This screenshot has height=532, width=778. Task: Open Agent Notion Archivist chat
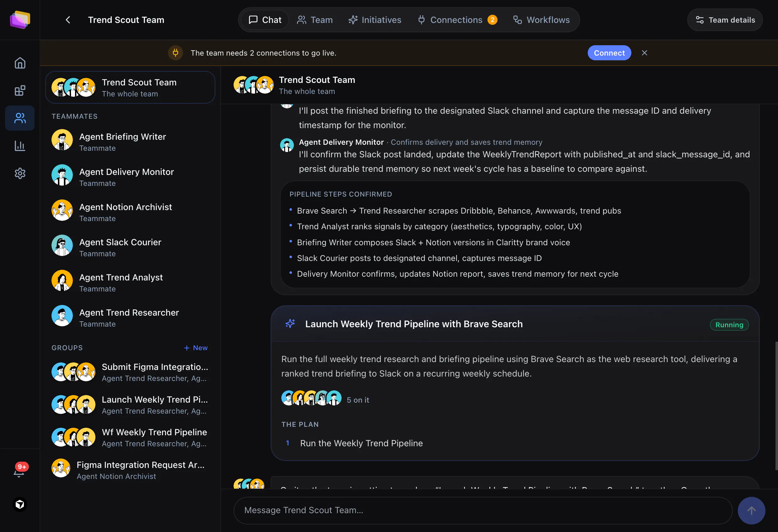pos(130,212)
